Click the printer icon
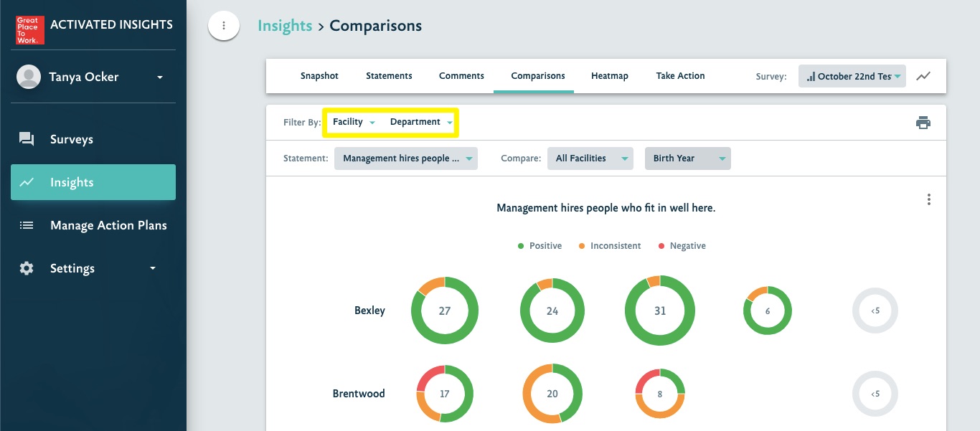The height and width of the screenshot is (431, 980). tap(923, 123)
